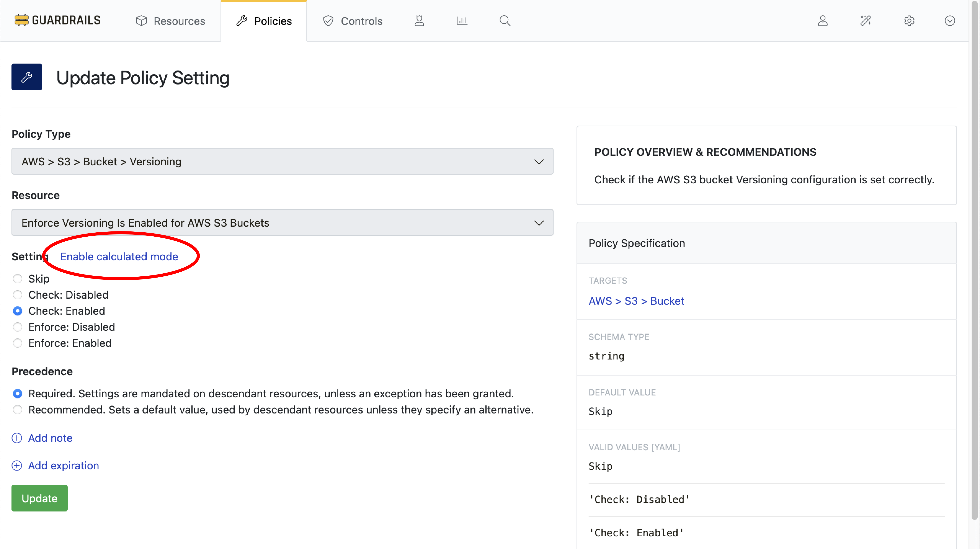Open the AWS > S3 > Bucket target link
This screenshot has height=549, width=980.
click(636, 301)
